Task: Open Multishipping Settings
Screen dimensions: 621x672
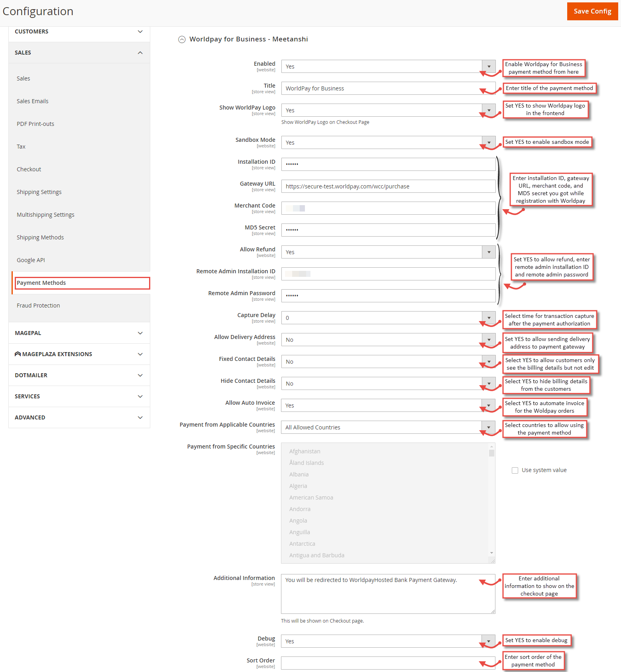Action: (45, 215)
